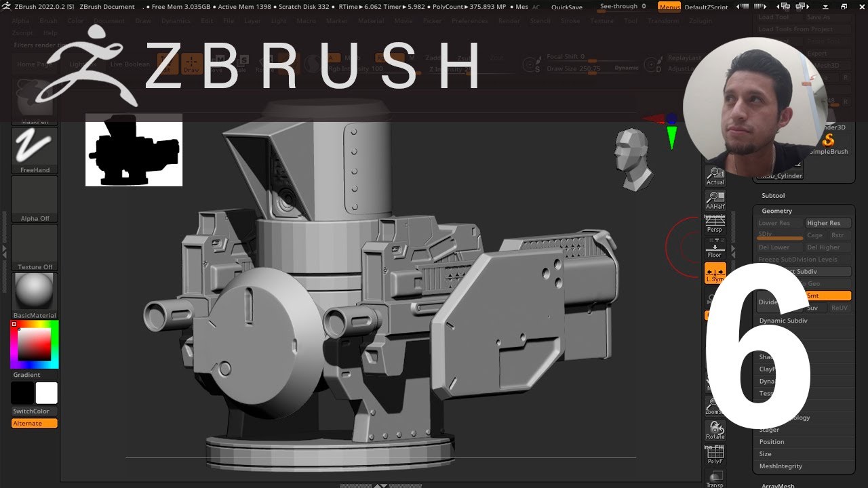Open the Preferences menu
Screen dimensions: 868x488
point(470,21)
